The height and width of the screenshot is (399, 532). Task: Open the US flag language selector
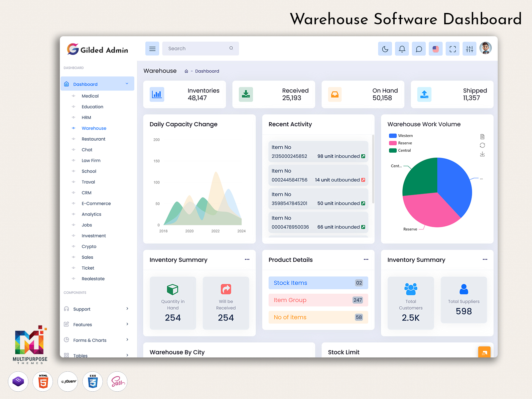tap(436, 49)
